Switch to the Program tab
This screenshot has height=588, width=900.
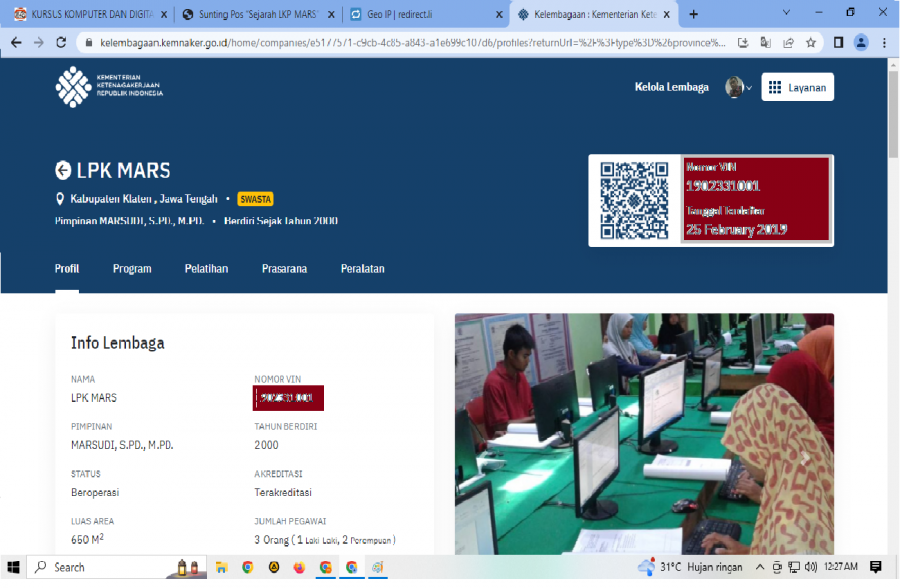pyautogui.click(x=132, y=268)
